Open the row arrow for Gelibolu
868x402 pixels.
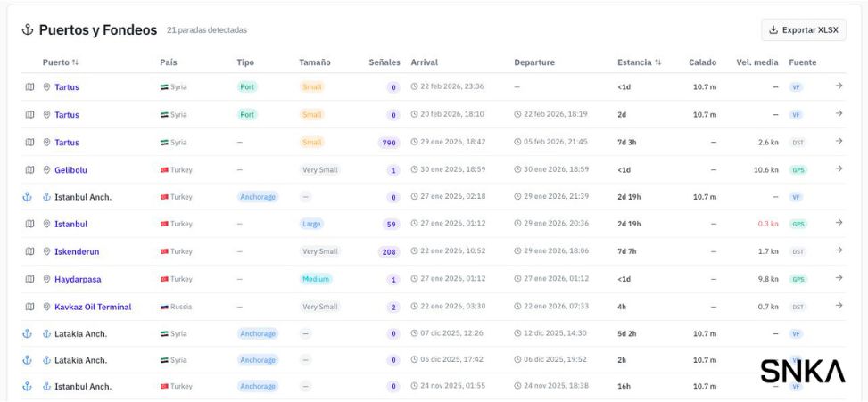(x=839, y=168)
